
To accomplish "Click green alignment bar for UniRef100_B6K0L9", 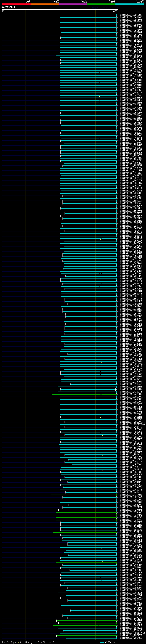I will click(x=85, y=625).
